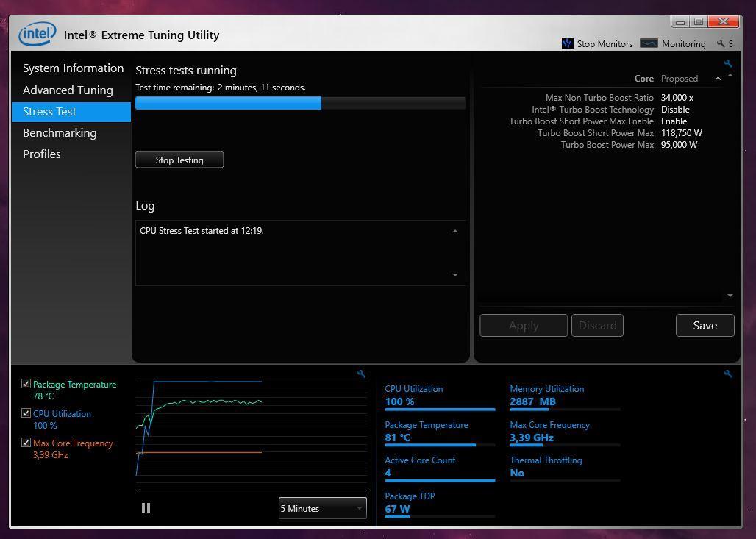Click the Discard button
Viewport: 756px width, 539px height.
[597, 326]
